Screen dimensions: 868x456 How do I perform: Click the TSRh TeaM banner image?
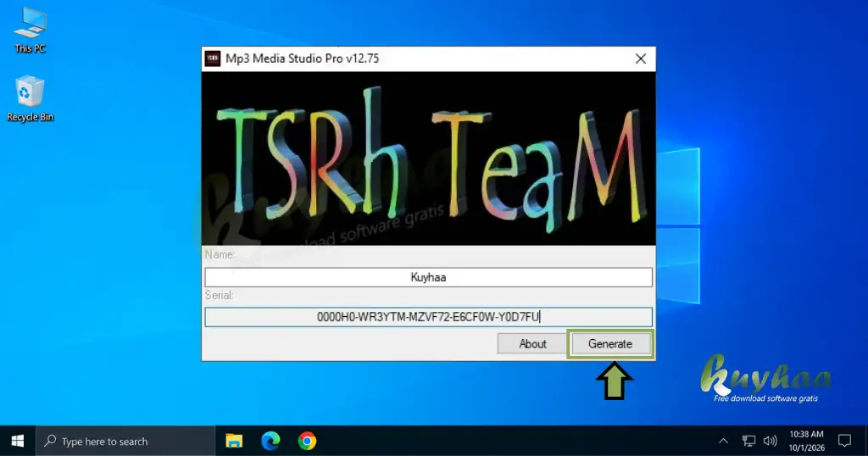(428, 158)
